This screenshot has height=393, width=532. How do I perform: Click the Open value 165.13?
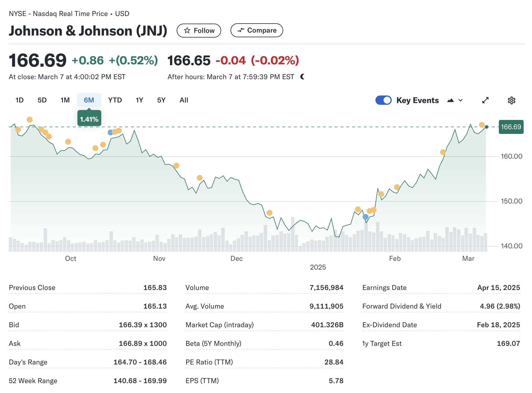click(155, 306)
